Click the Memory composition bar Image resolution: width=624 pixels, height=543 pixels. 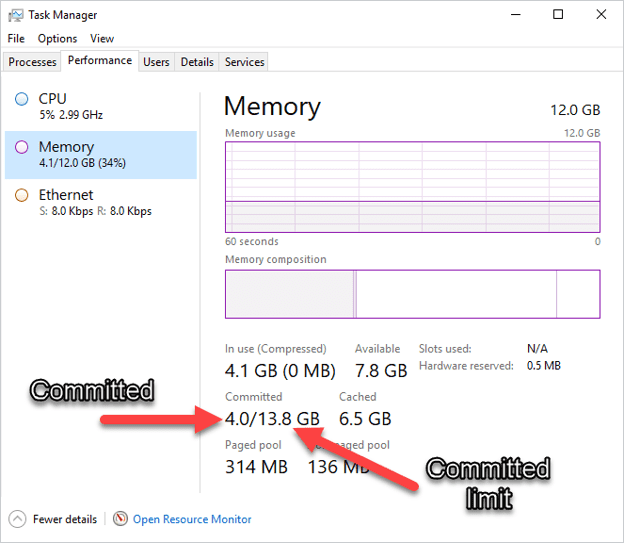tap(413, 294)
